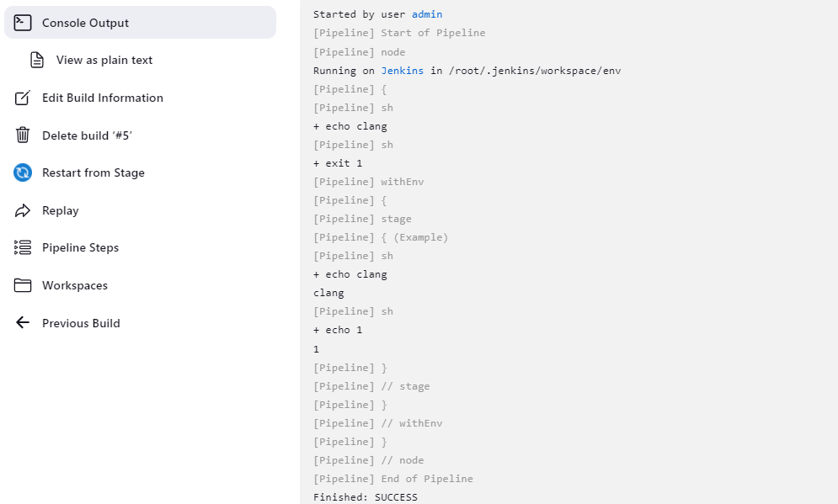Click the trash can delete icon

(x=23, y=135)
